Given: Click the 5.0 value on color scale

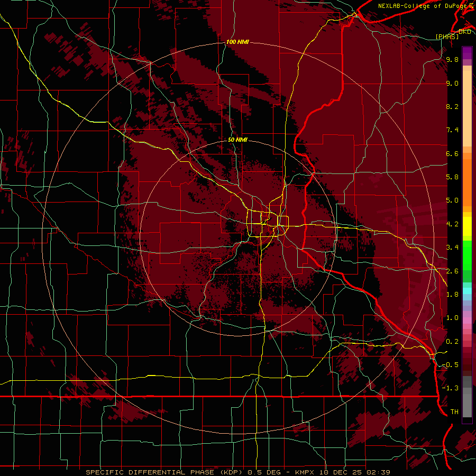Looking at the screenshot, I should tap(452, 200).
